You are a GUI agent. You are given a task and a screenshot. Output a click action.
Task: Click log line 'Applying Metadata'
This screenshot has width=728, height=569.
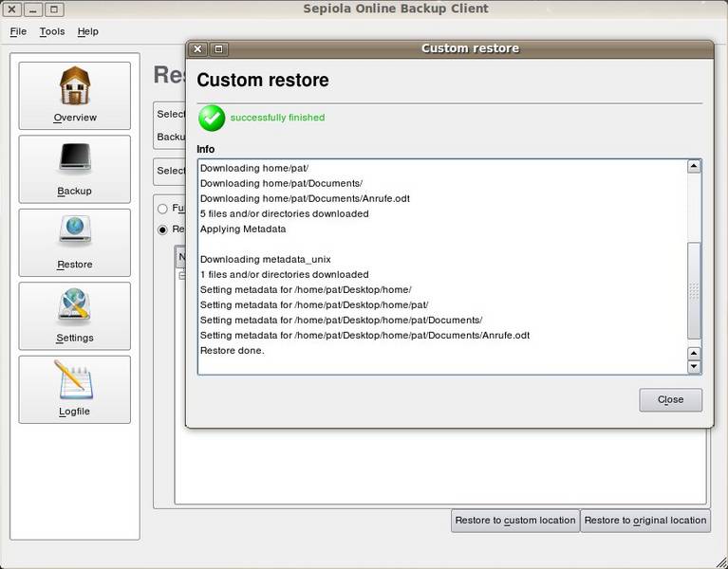tap(243, 229)
